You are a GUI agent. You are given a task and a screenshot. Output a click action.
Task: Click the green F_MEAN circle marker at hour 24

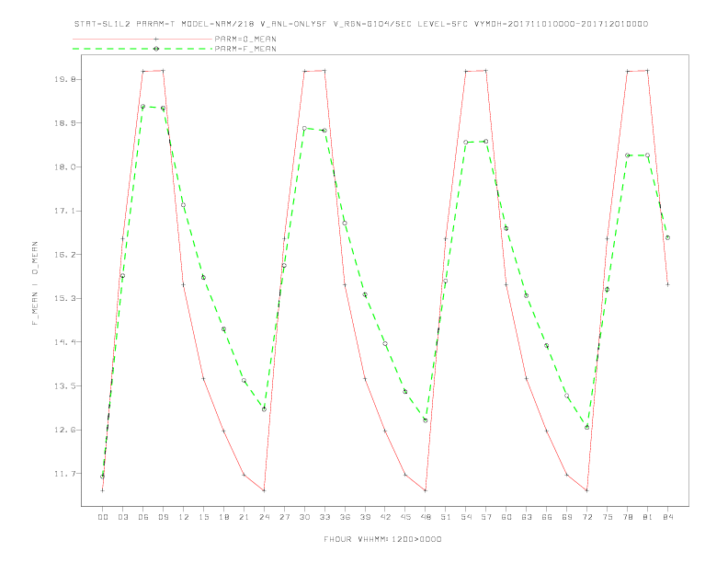pos(264,409)
